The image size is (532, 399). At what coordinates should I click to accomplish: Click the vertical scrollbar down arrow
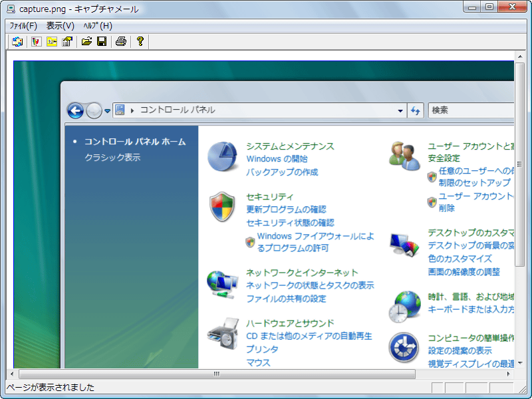pyautogui.click(x=520, y=363)
